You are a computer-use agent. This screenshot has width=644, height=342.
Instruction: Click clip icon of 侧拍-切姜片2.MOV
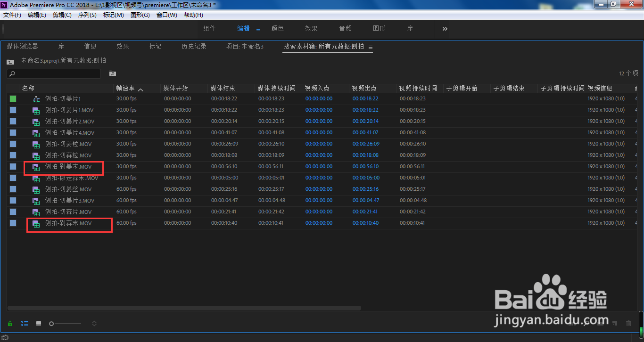(36, 122)
